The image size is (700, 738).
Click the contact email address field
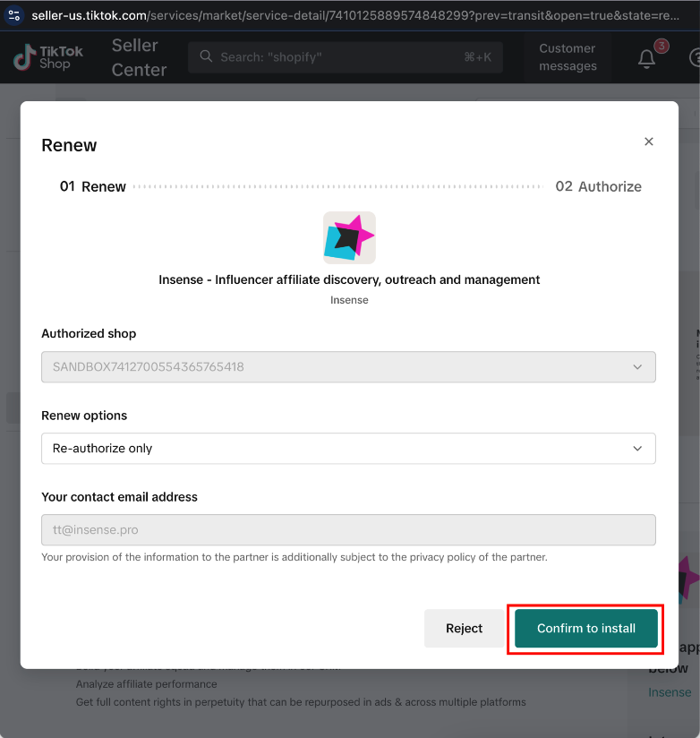pos(348,530)
